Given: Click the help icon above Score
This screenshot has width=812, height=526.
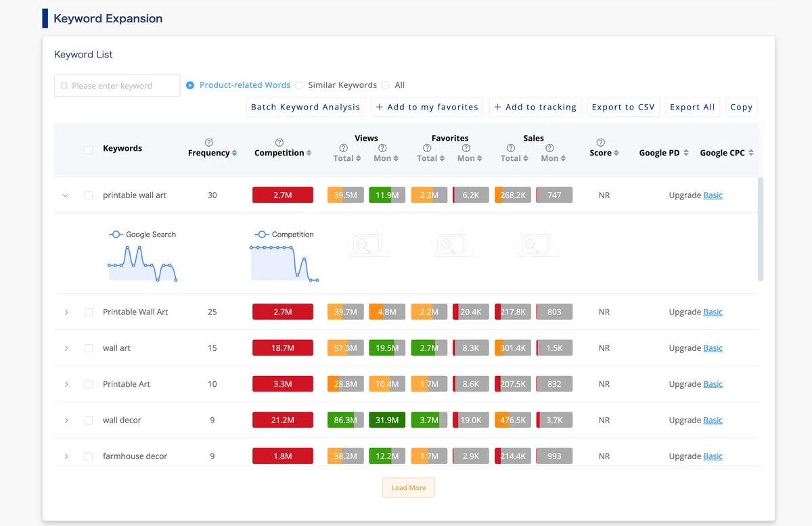Looking at the screenshot, I should tap(600, 143).
